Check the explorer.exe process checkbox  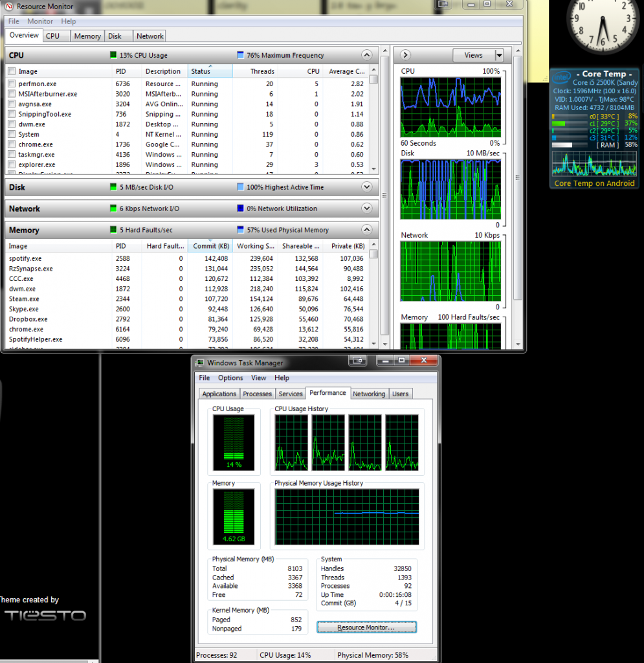12,165
